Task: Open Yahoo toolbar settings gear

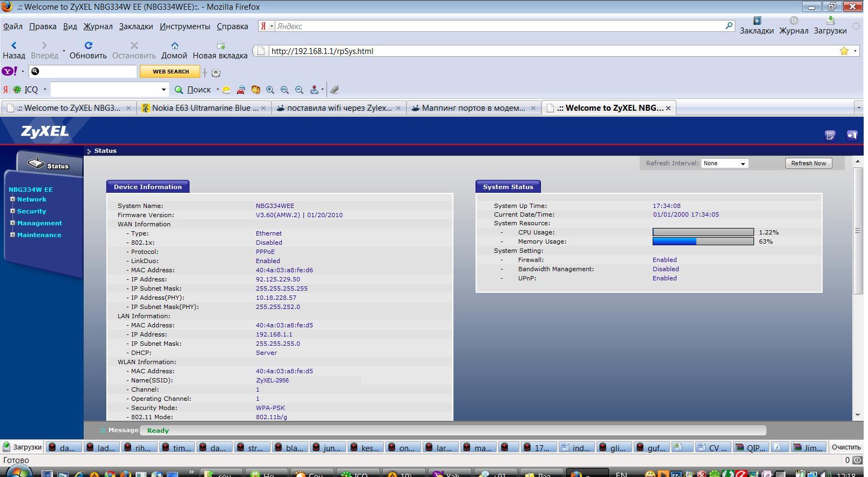Action: tap(216, 72)
